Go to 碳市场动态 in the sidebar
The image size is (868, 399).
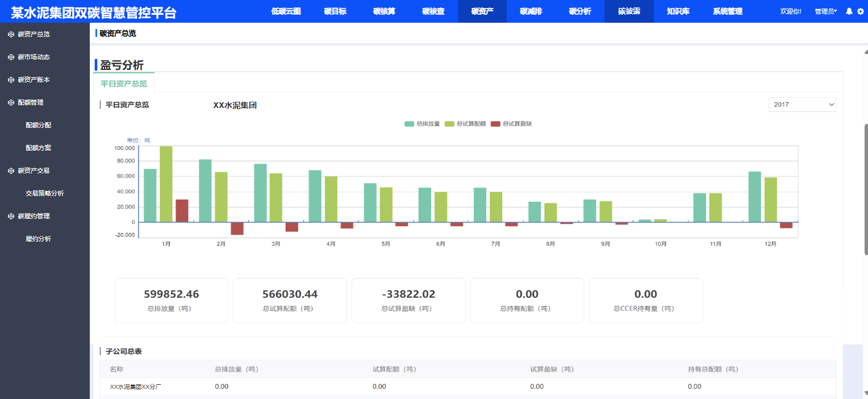click(x=45, y=57)
